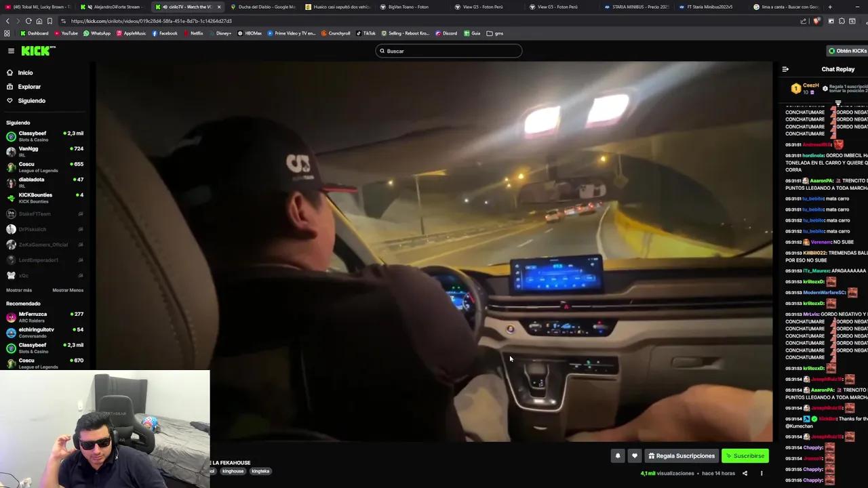Click the KICK logo in the top left
Screen dimensions: 868x488
(x=37, y=50)
